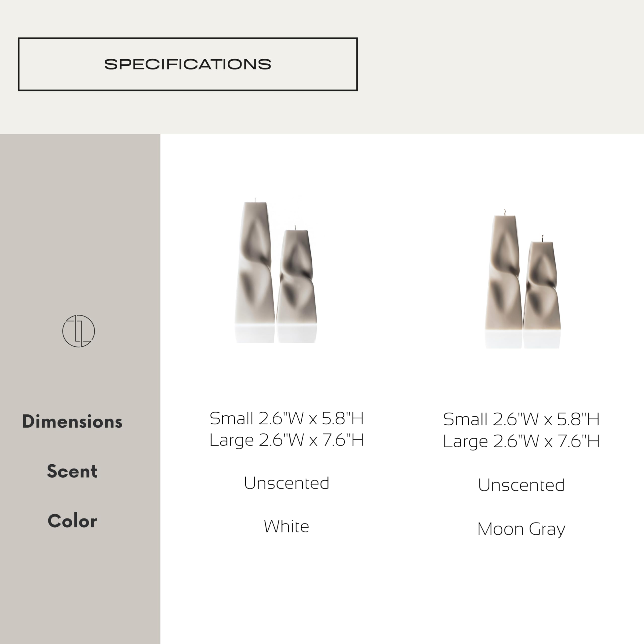The width and height of the screenshot is (644, 644).
Task: Click Moon Gray set's Large dimensions text
Action: coord(521,441)
